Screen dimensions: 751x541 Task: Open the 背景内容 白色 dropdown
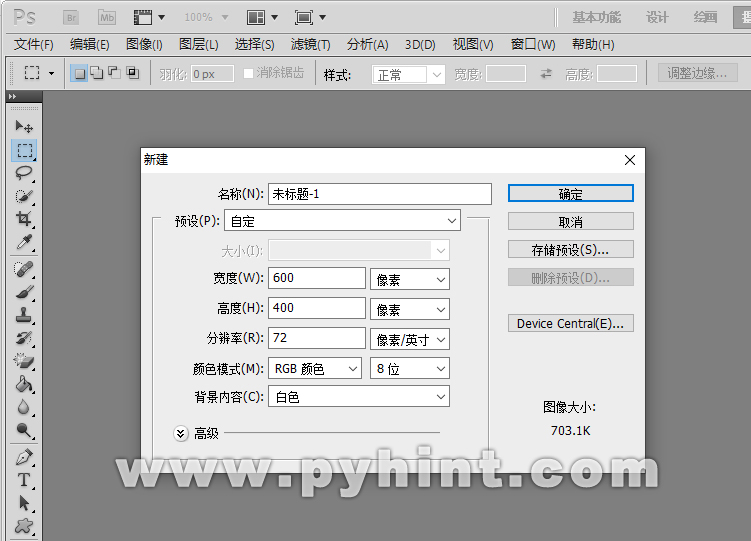click(x=359, y=396)
